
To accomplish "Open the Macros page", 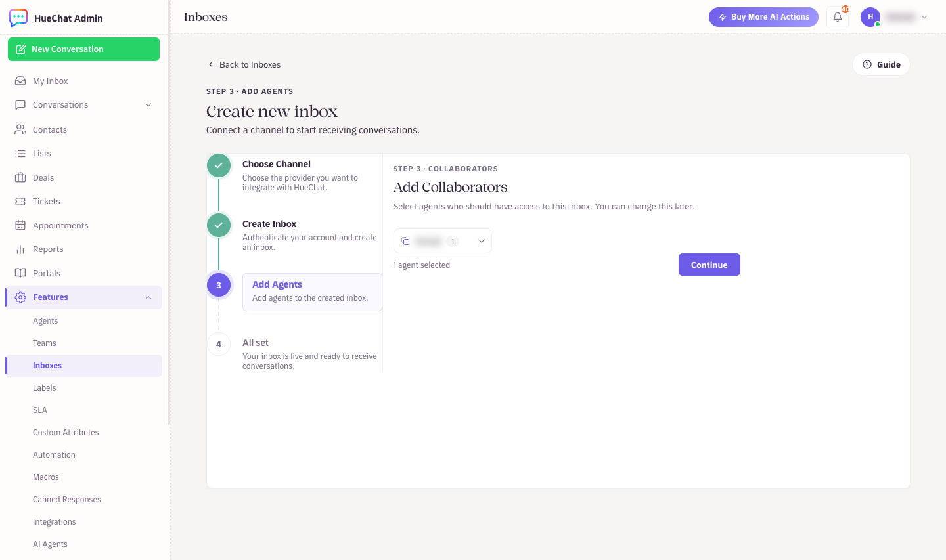I will [46, 477].
